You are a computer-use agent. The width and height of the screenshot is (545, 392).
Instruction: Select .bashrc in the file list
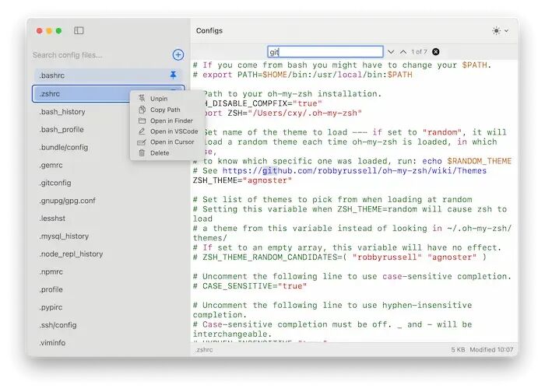tap(107, 75)
